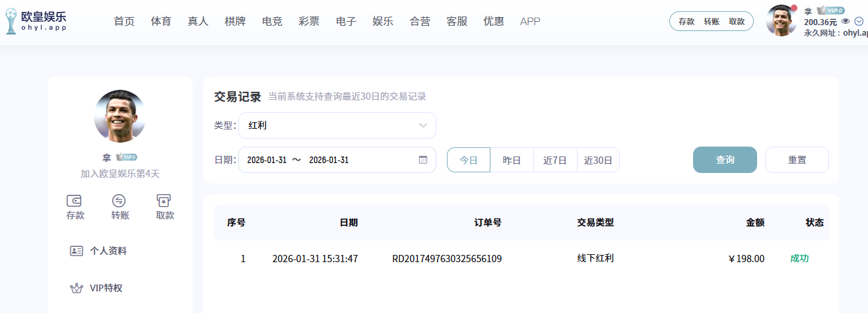
Task: Open the 体育 navigation menu
Action: (161, 21)
